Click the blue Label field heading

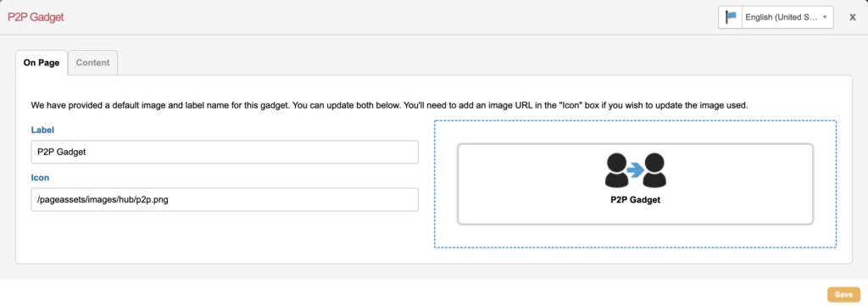click(42, 130)
